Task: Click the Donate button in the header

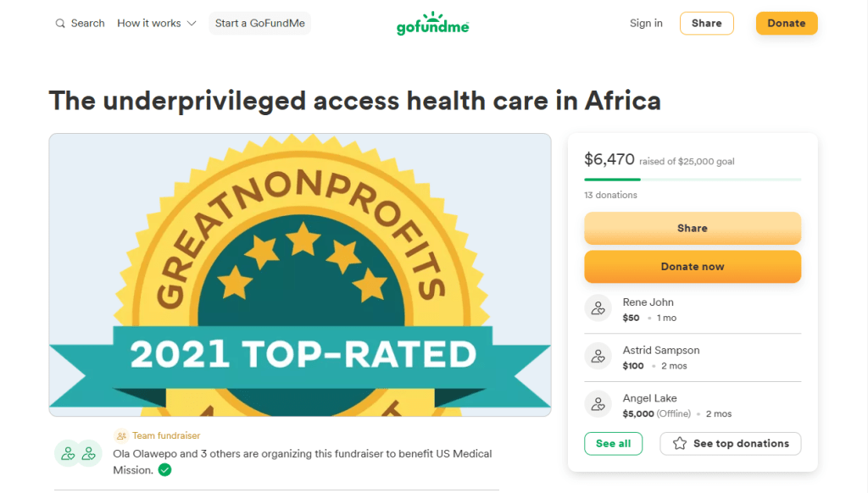Action: click(786, 24)
